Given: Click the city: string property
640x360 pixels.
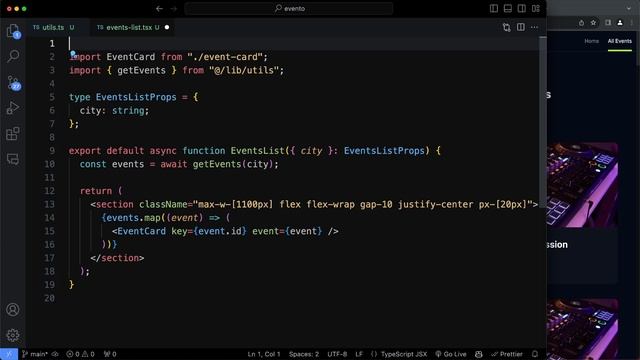Looking at the screenshot, I should tap(114, 111).
